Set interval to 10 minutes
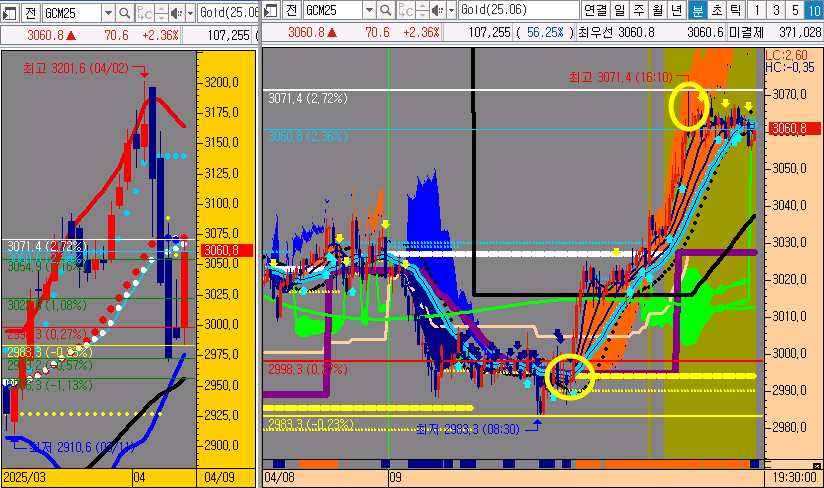This screenshot has height=488, width=824. point(813,10)
